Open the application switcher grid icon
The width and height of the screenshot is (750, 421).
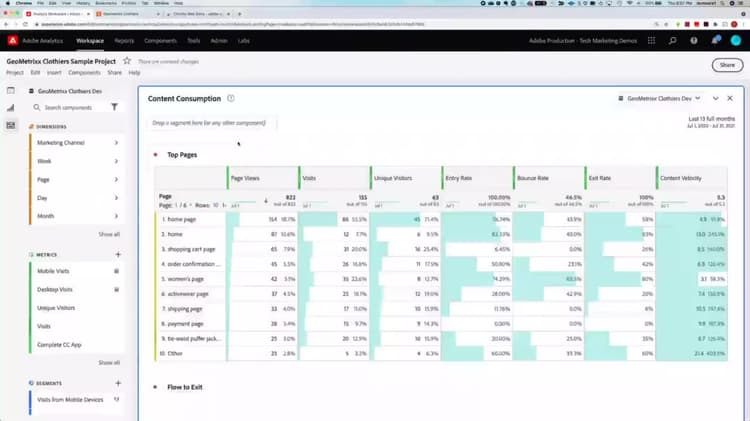[651, 41]
